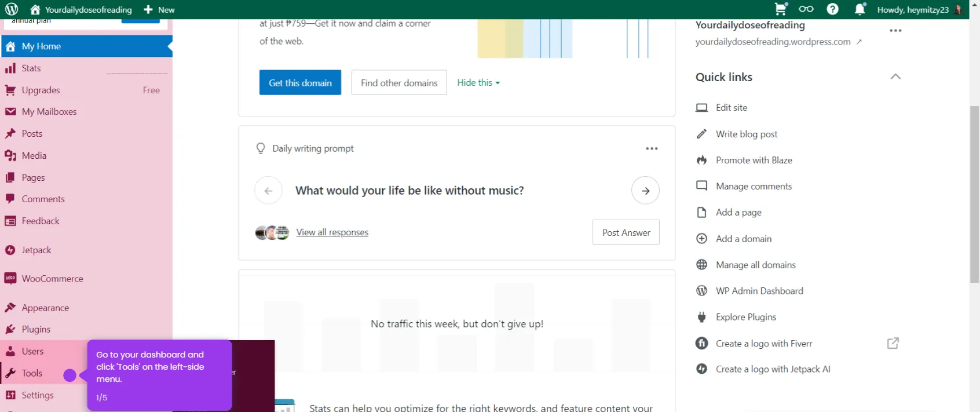Click the Jetpack bolt icon in sidebar
This screenshot has width=980, height=412.
click(10, 250)
